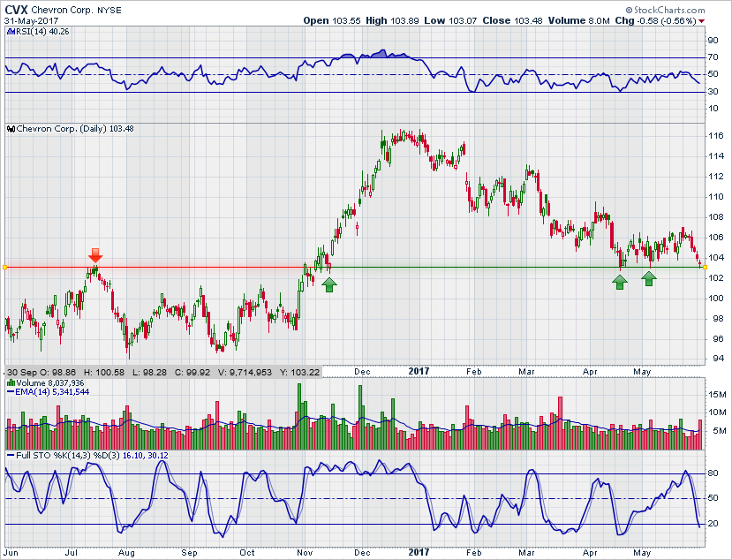Viewport: 732px width, 560px height.
Task: Grab the yellow handle where the red line starts
Action: 4,267
